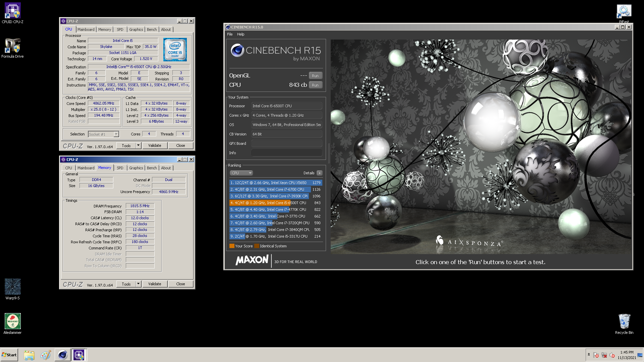
Task: Open the Formula Drive desktop icon
Action: [12, 48]
